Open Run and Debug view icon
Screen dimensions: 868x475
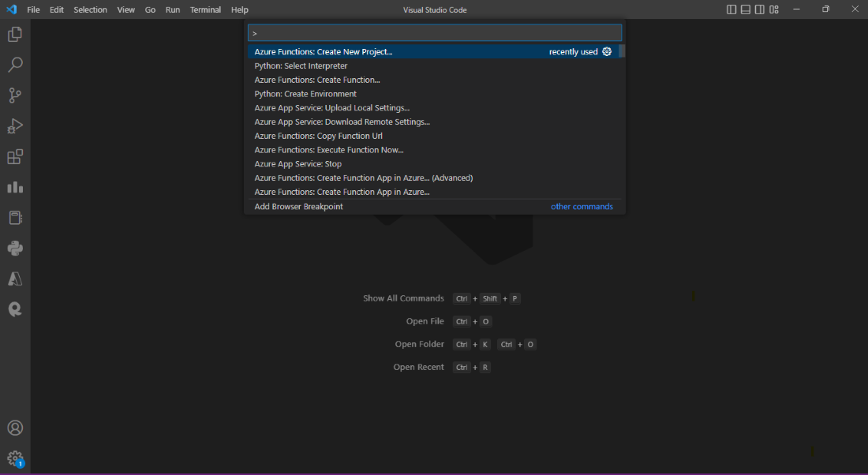coord(15,126)
